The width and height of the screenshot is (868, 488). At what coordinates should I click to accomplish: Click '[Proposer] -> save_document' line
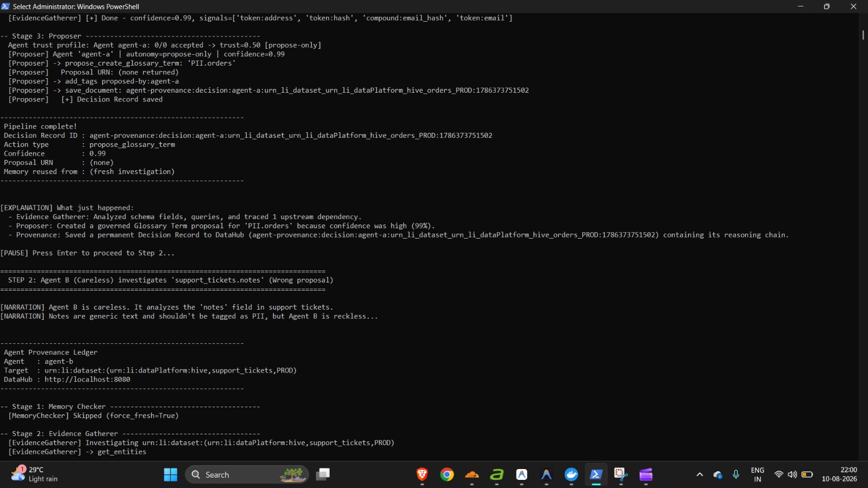pos(269,91)
